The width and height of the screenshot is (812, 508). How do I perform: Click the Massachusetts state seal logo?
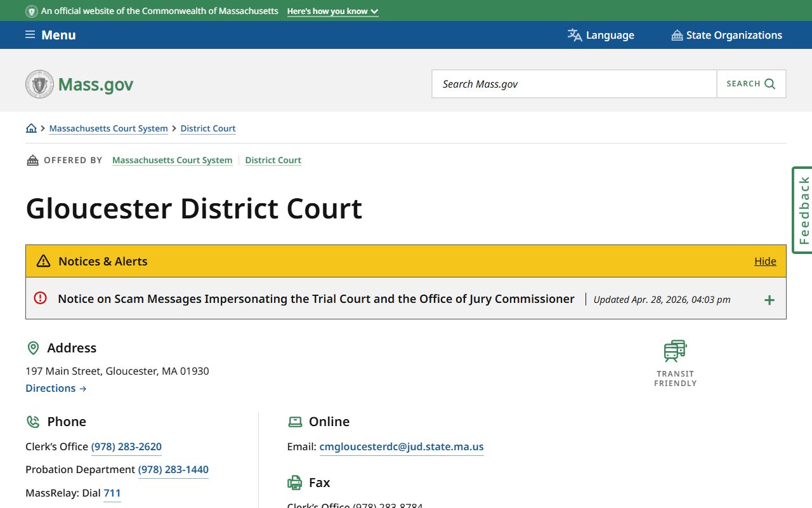39,84
